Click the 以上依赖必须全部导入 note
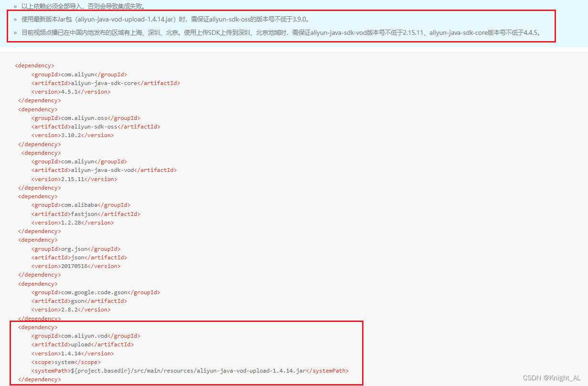 tap(84, 6)
